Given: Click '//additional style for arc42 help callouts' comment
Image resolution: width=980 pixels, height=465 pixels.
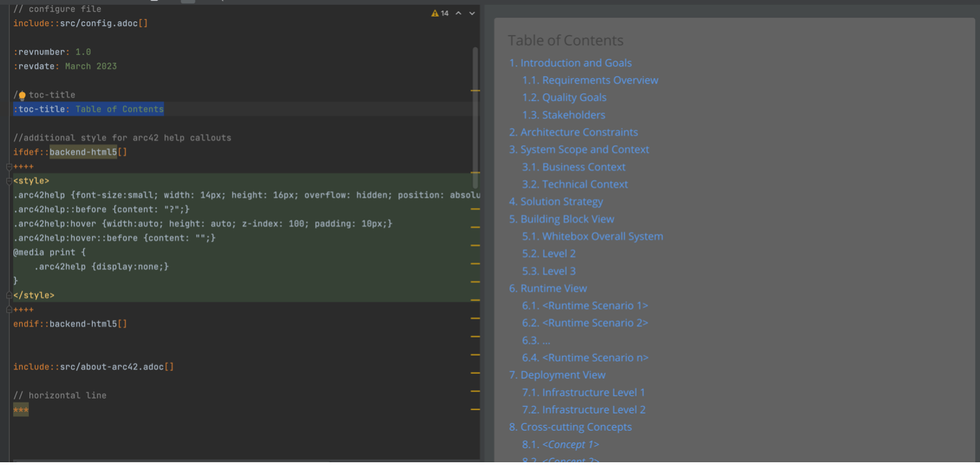Looking at the screenshot, I should tap(122, 138).
